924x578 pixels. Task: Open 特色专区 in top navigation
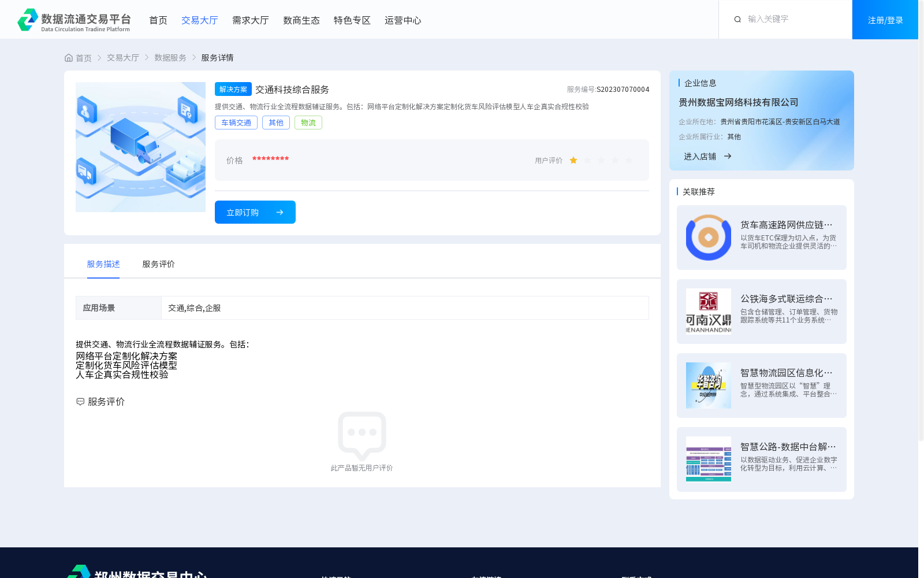[x=352, y=20]
